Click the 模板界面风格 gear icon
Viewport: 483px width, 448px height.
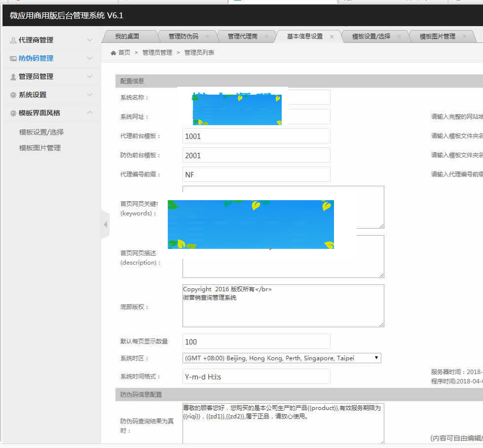pyautogui.click(x=12, y=113)
